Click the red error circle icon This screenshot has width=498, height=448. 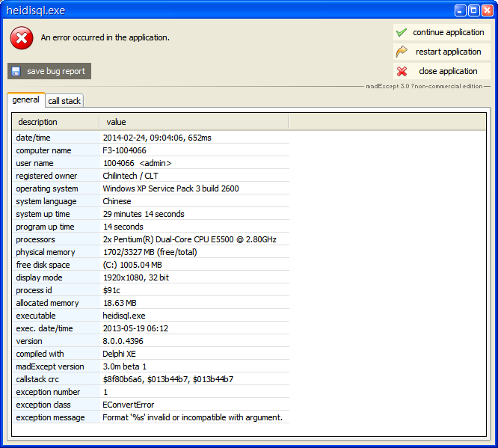[22, 38]
